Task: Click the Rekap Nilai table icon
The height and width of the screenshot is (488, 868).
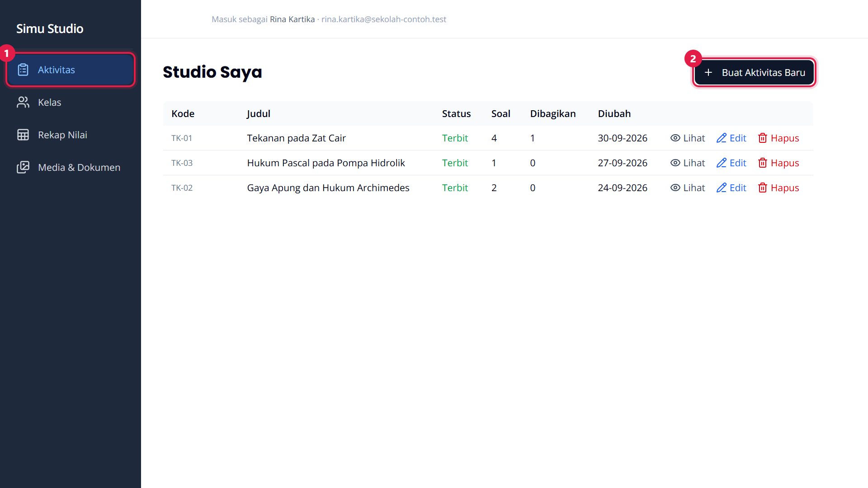Action: pyautogui.click(x=23, y=135)
